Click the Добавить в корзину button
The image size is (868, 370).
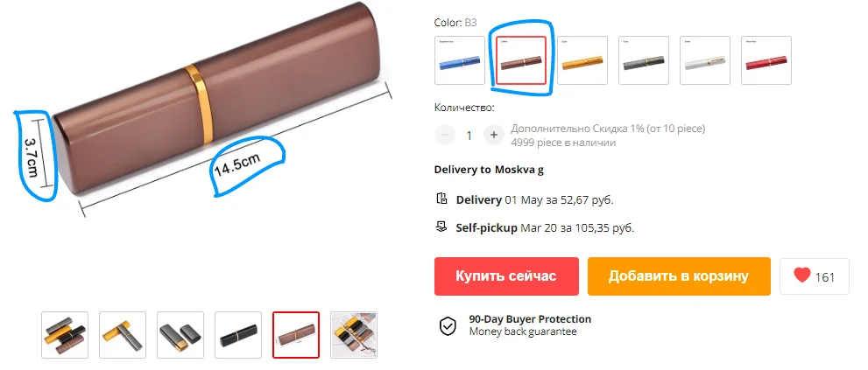coord(679,276)
